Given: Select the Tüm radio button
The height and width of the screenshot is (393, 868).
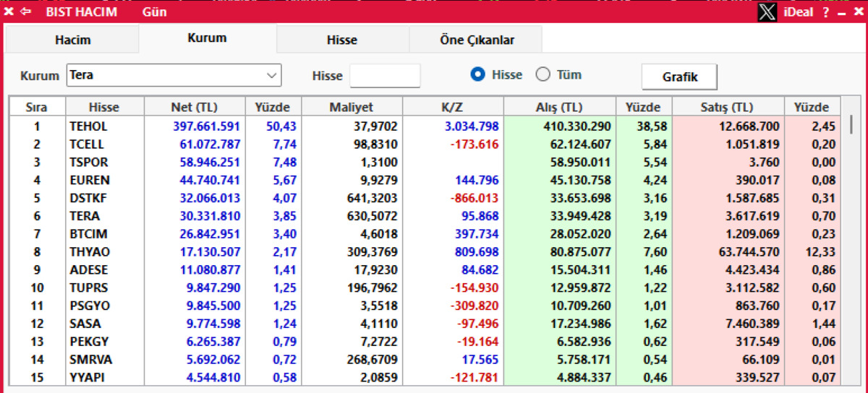Looking at the screenshot, I should click(543, 74).
